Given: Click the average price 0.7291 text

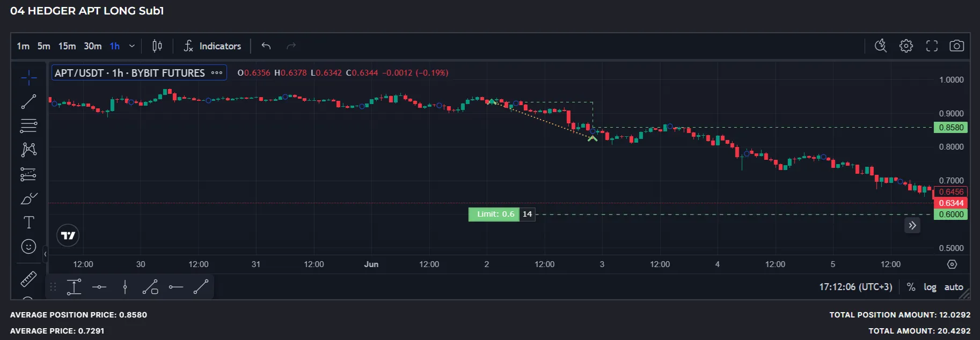Looking at the screenshot, I should coord(57,331).
